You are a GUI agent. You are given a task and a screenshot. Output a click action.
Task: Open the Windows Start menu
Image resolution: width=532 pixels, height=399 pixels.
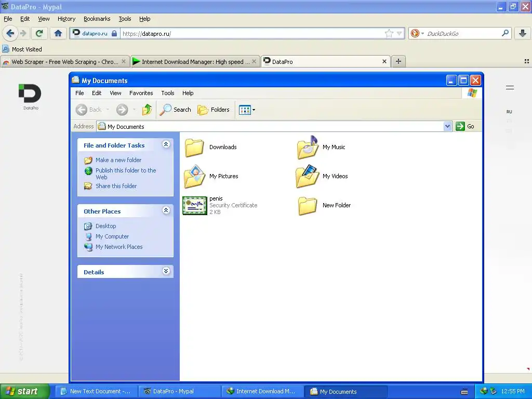25,391
